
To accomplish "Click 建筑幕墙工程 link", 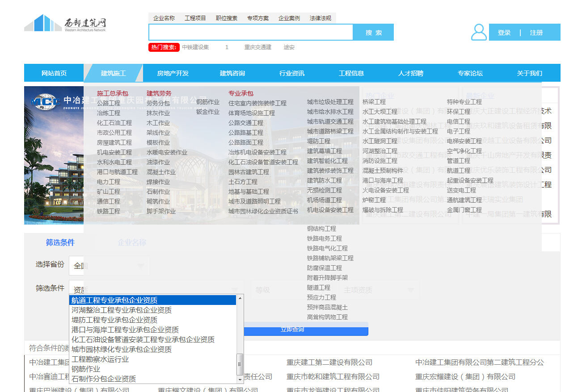I will (x=325, y=151).
